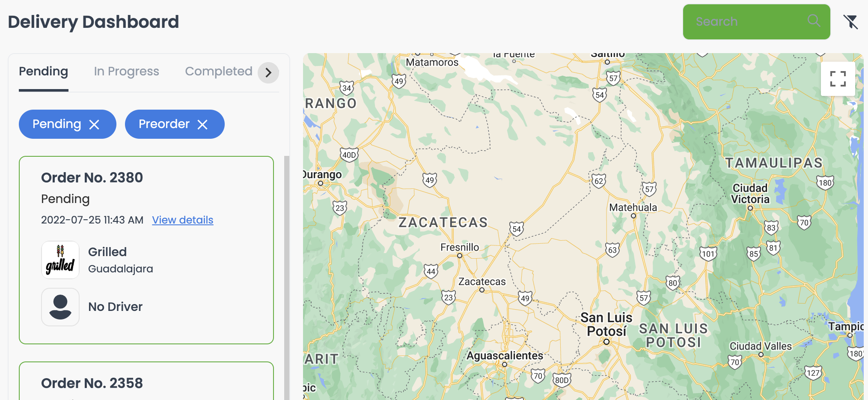
Task: Click the highway 63 shield on map
Action: 612,250
